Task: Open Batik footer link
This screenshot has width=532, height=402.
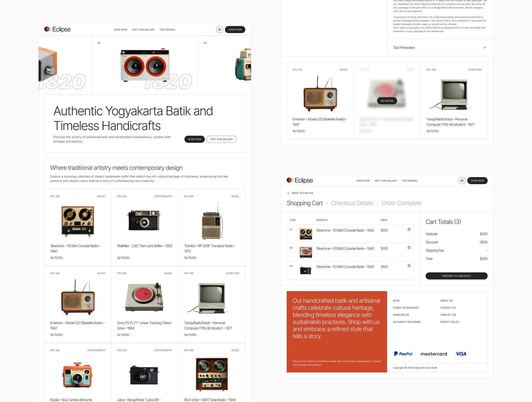Action: (396, 301)
